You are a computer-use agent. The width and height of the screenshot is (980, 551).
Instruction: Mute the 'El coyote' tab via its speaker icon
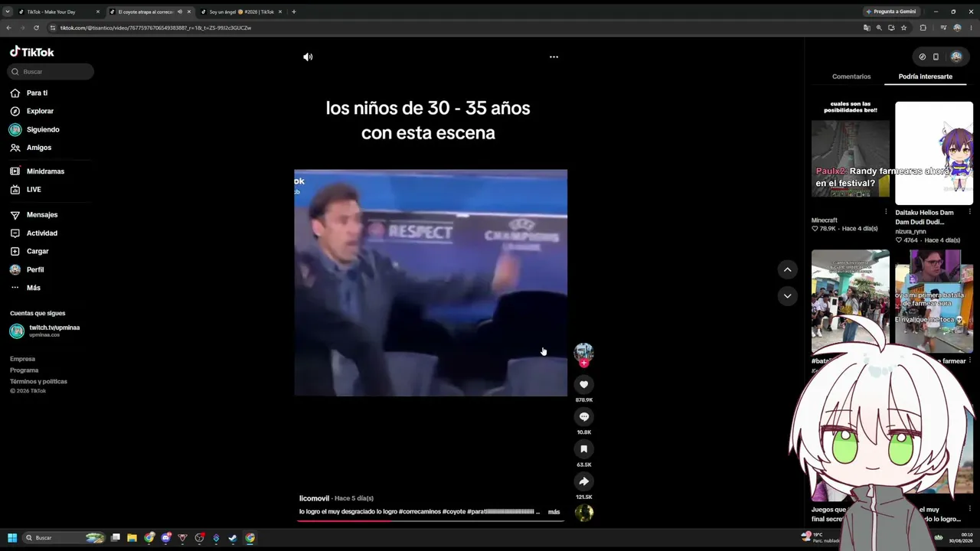click(180, 11)
